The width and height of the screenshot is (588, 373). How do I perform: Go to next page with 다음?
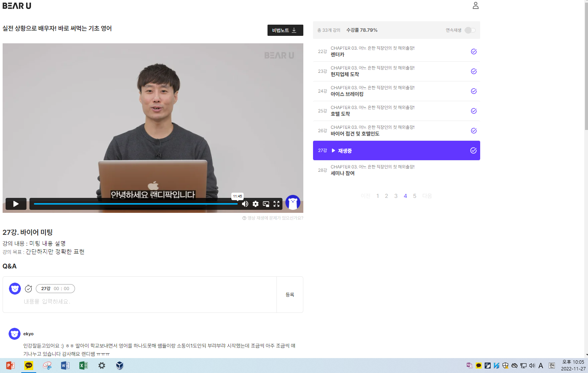click(427, 196)
